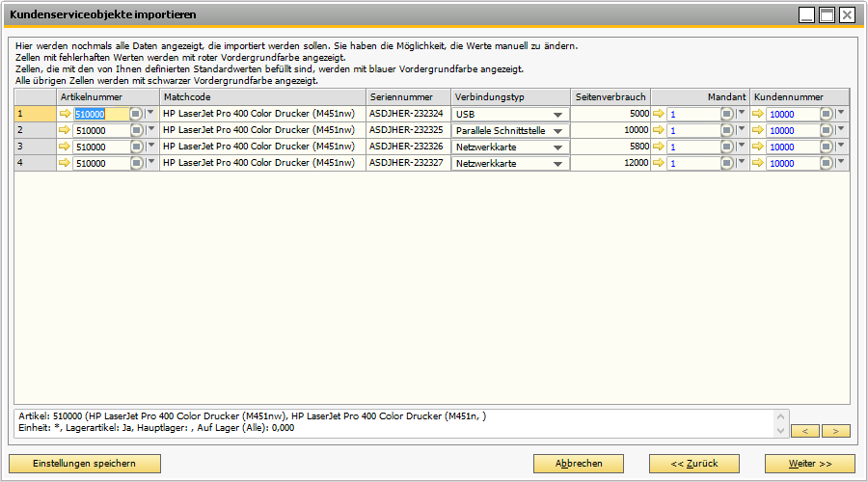Click the Mandant link arrow in row 4
The width and height of the screenshot is (868, 482).
click(x=658, y=163)
